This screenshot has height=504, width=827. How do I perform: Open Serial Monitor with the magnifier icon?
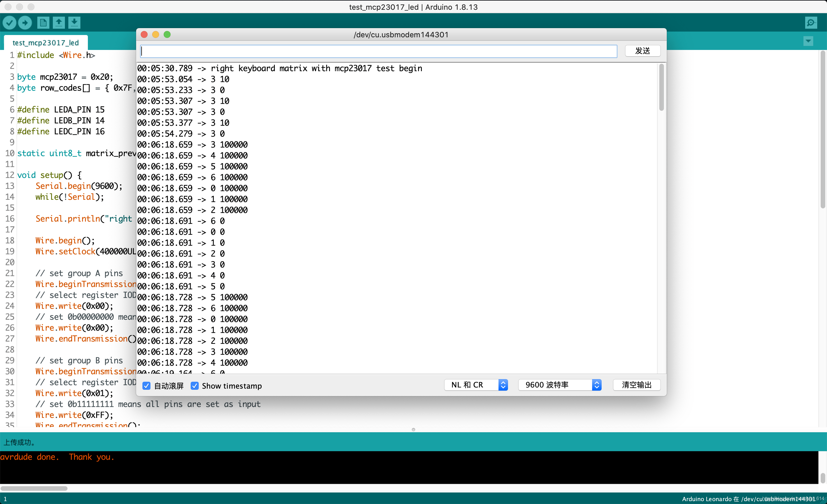(x=811, y=22)
